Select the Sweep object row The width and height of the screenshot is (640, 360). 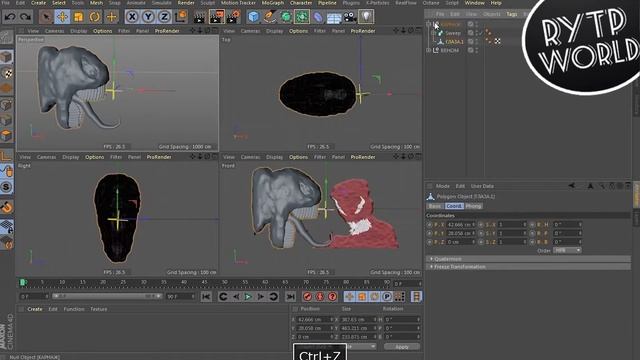click(453, 33)
